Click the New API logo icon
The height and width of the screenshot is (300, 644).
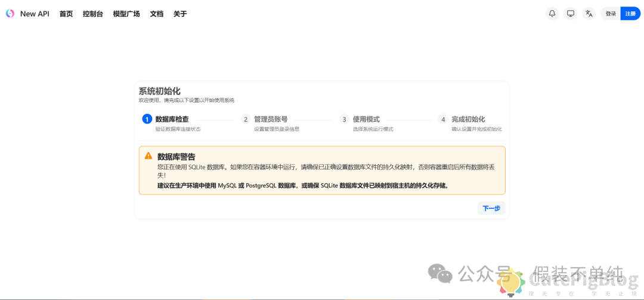click(10, 14)
